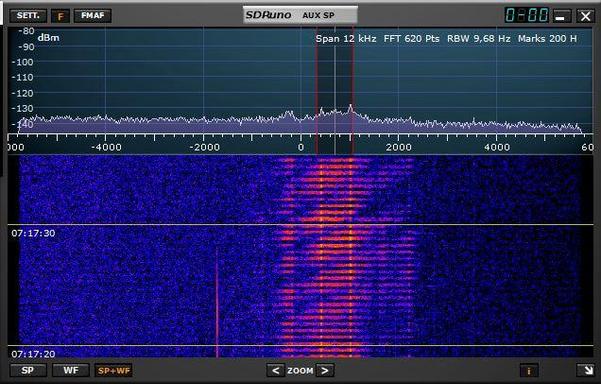Toggle the orange F filter button
The width and height of the screenshot is (601, 384).
pos(61,16)
